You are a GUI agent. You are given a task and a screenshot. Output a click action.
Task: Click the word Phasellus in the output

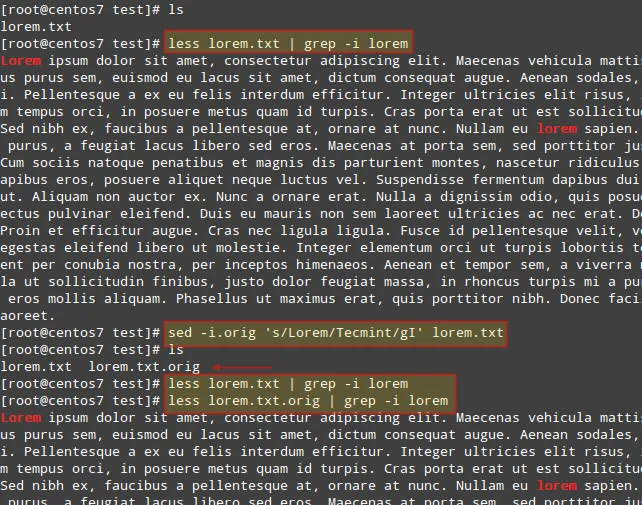click(x=212, y=299)
